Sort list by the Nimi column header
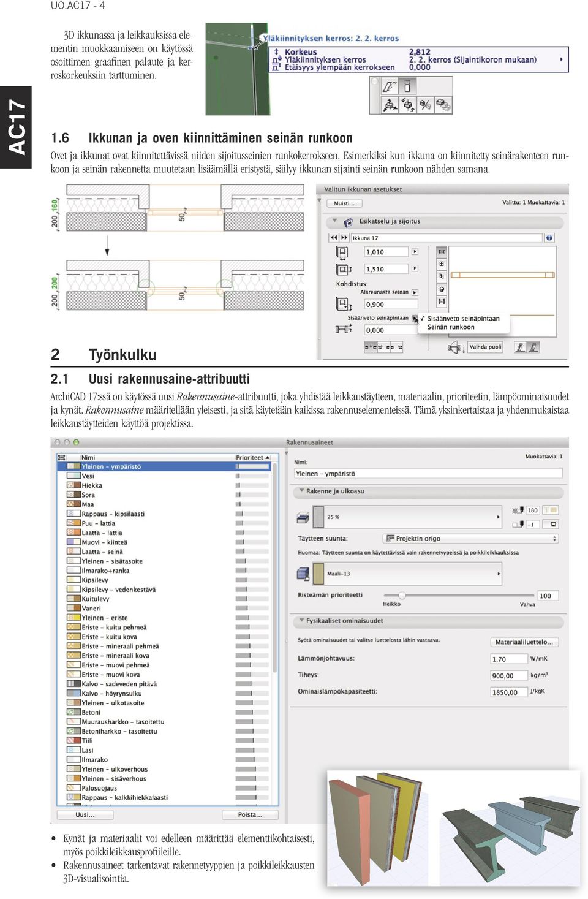Viewport: 588px width, 899px height. [156, 458]
